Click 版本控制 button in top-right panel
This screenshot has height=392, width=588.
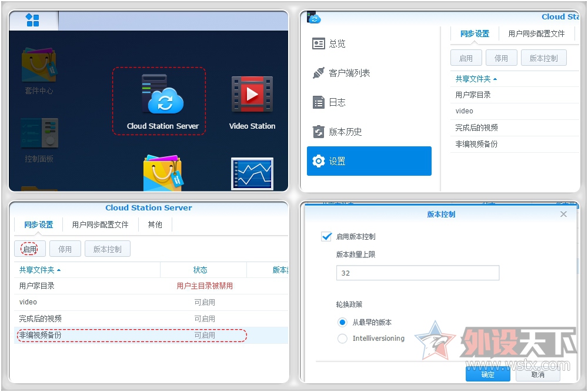tap(544, 58)
